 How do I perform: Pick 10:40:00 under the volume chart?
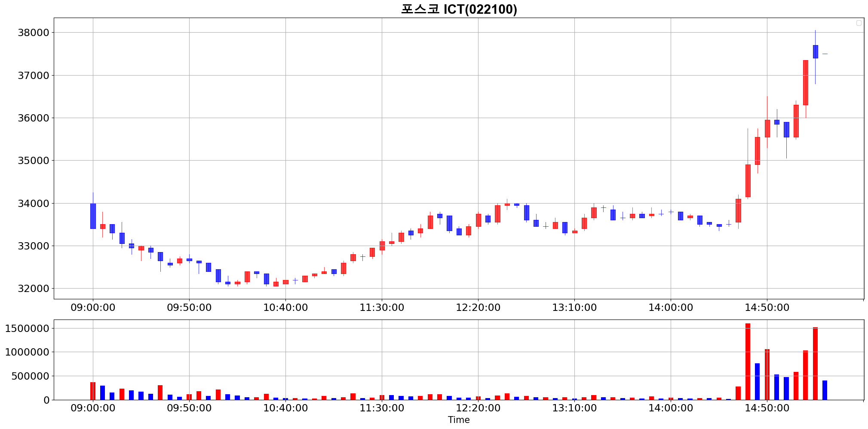click(285, 408)
